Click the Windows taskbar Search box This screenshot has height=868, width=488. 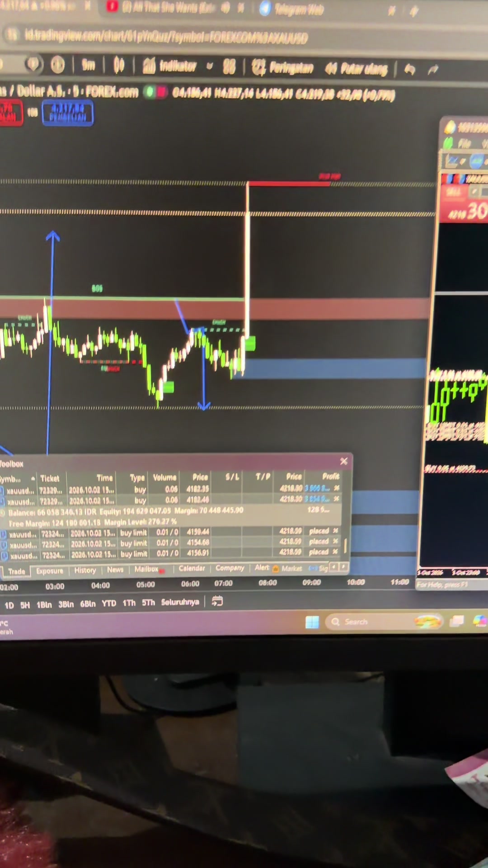click(x=384, y=622)
